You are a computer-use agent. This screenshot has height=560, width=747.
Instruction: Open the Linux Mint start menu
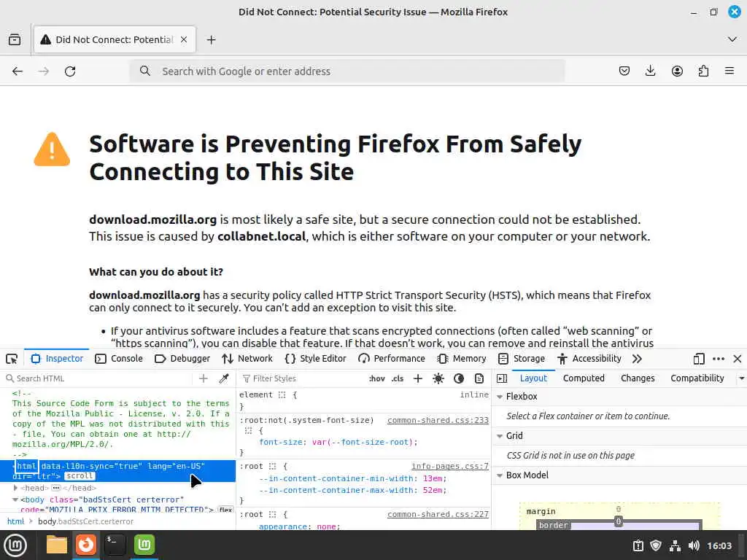click(x=15, y=545)
